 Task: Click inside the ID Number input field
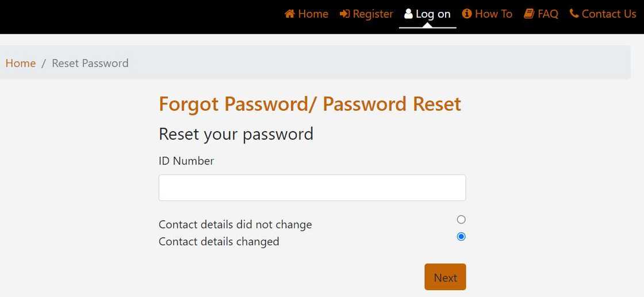pos(312,188)
